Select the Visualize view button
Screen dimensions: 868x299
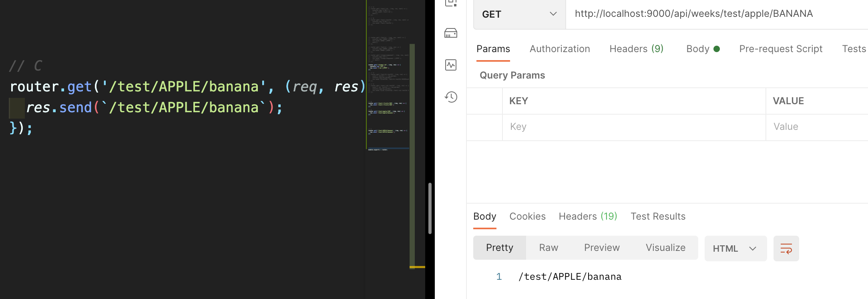[665, 248]
